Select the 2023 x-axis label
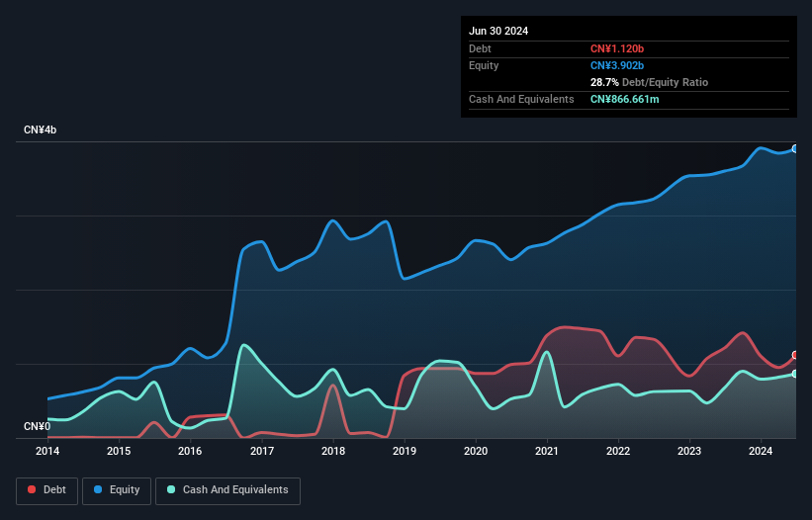The width and height of the screenshot is (812, 520). coord(689,451)
